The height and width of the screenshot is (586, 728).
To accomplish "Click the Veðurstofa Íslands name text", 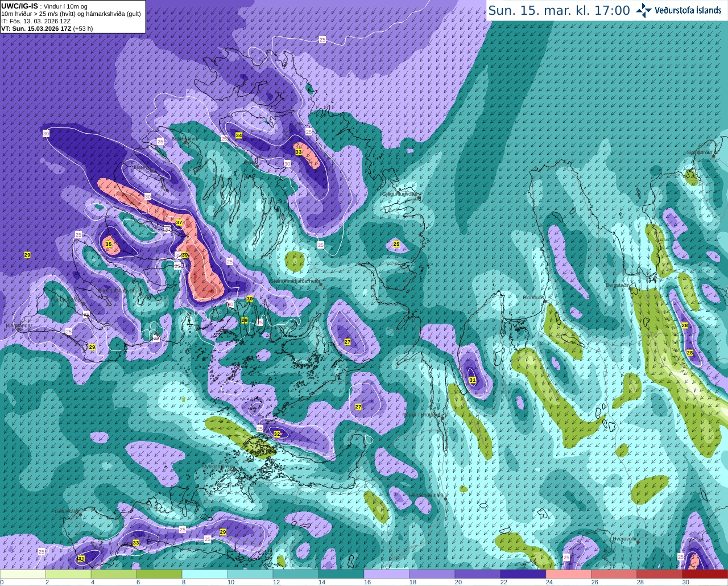I will 688,10.
